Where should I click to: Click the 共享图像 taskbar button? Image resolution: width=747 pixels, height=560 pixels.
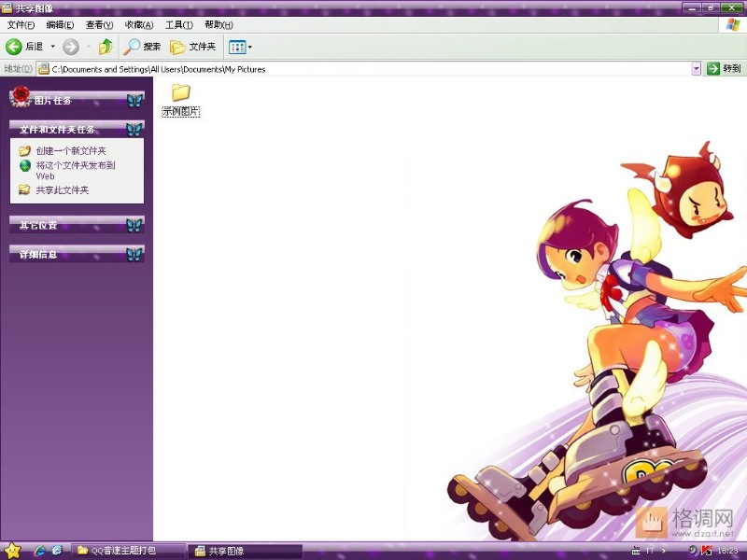click(x=246, y=551)
